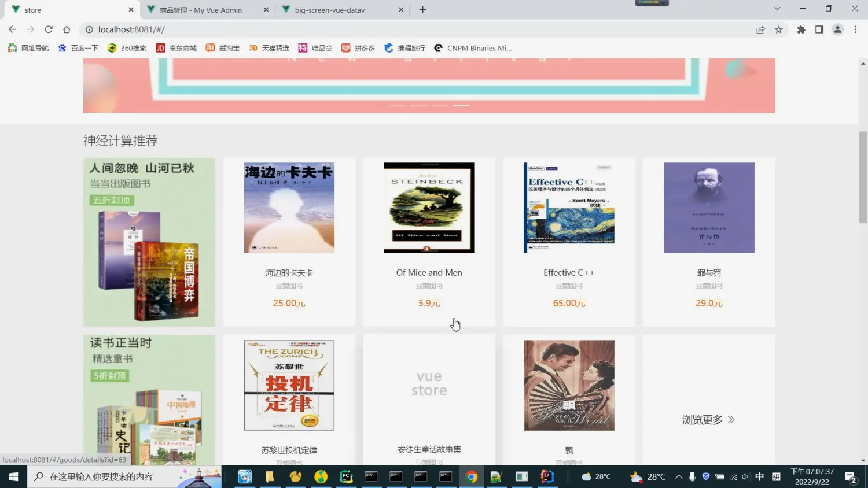Screen dimensions: 868x488
Task: Open the browser extensions puzzle icon
Action: [x=801, y=29]
